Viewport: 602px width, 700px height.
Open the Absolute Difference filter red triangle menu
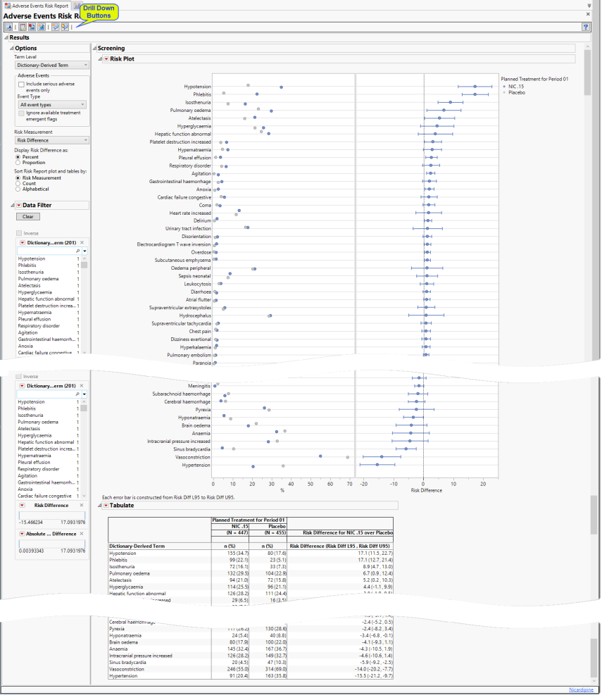tap(22, 534)
